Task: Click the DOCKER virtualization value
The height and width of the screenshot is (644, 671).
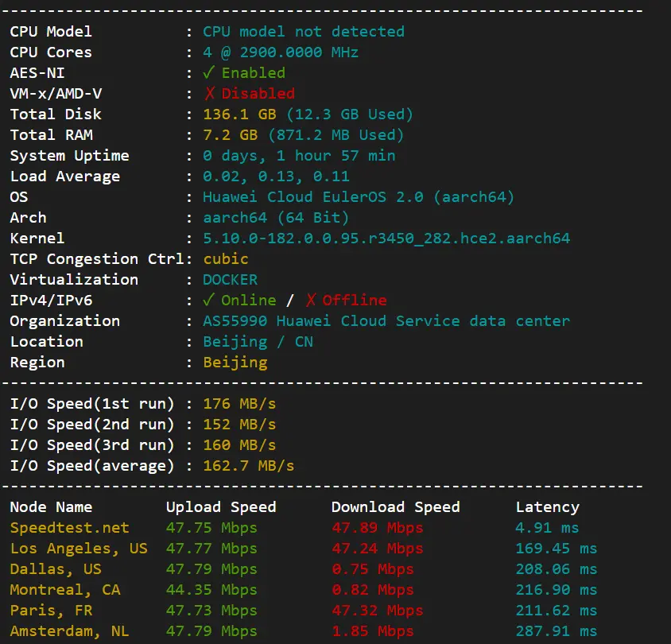Action: pos(231,279)
